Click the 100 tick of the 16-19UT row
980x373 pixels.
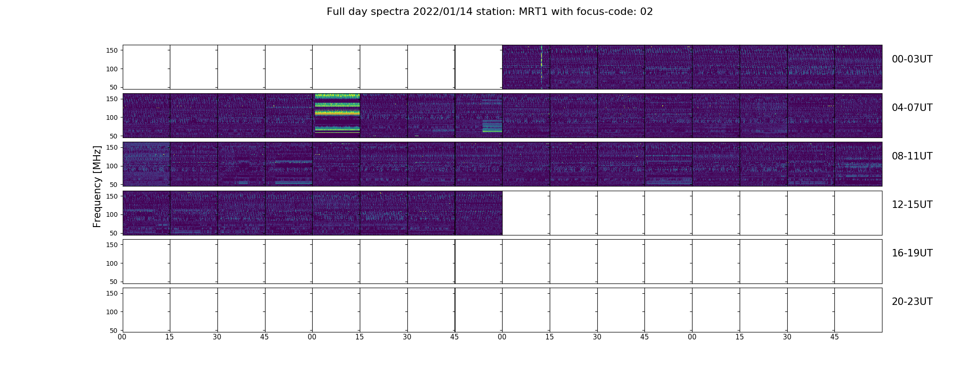click(112, 263)
